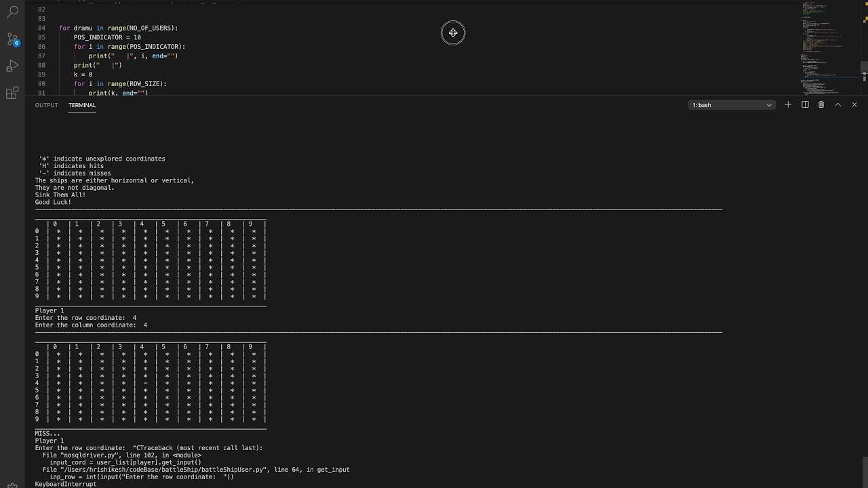Maximize the panel size with up chevron
This screenshot has height=488, width=868.
(x=838, y=105)
